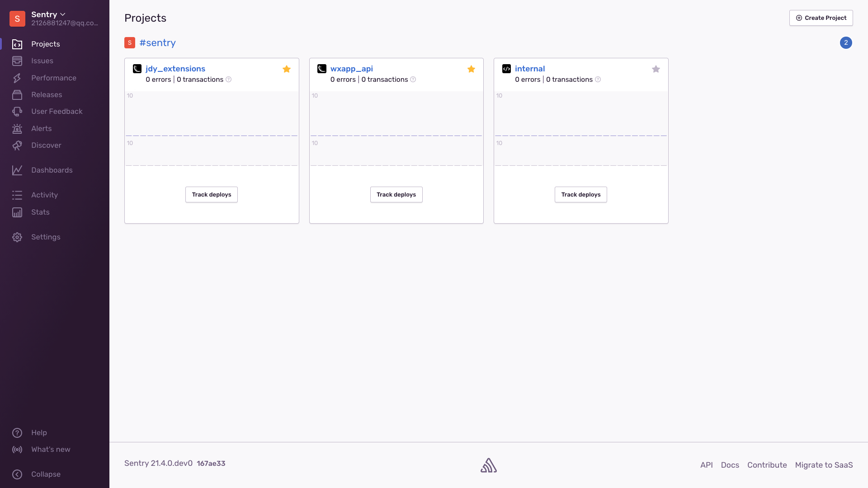Open the Alerts siren icon
The width and height of the screenshot is (868, 488).
pos(17,129)
